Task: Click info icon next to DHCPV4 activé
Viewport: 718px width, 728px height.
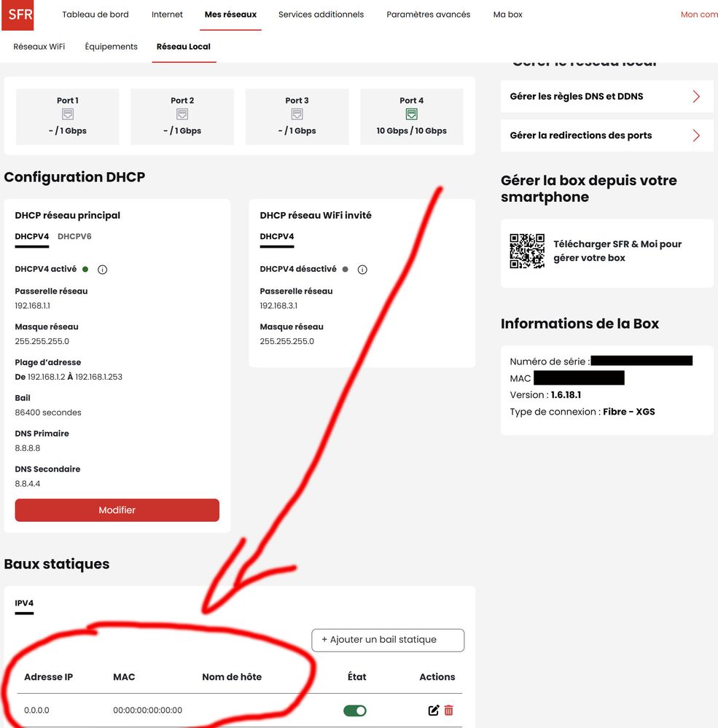Action: point(103,270)
